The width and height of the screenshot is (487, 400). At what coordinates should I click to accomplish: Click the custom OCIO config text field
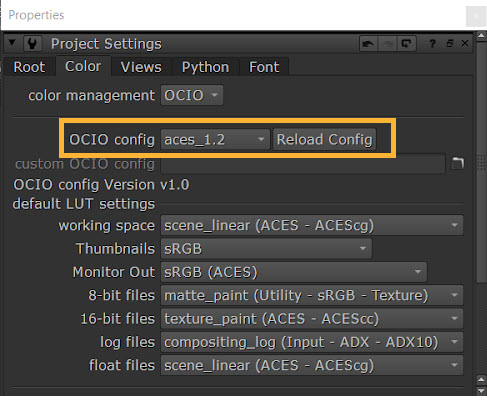click(303, 164)
